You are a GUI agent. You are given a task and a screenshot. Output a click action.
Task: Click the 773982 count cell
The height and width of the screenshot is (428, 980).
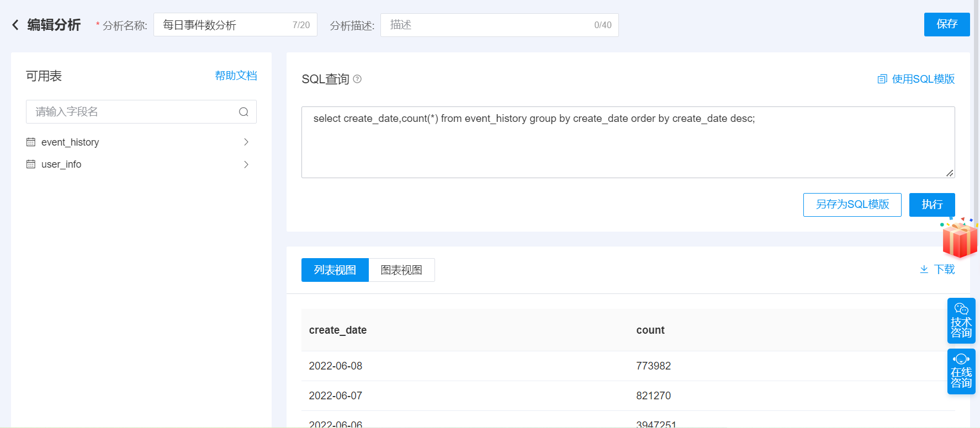[653, 366]
